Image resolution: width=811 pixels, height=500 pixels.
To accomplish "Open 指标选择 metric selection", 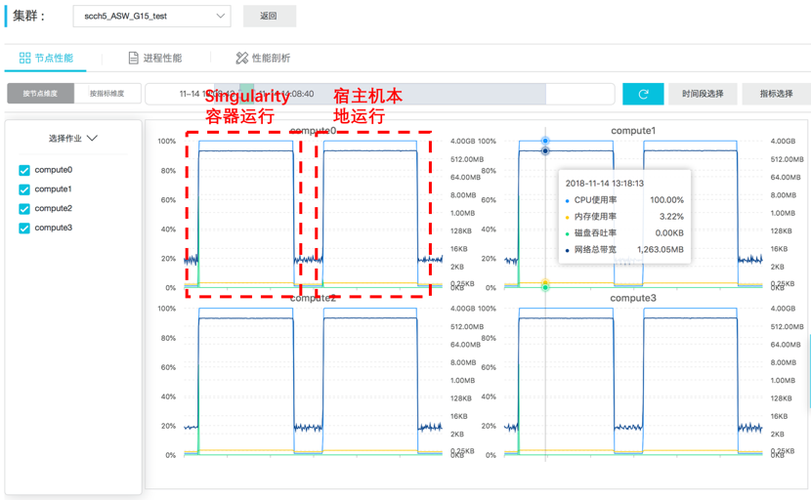I will [x=776, y=94].
